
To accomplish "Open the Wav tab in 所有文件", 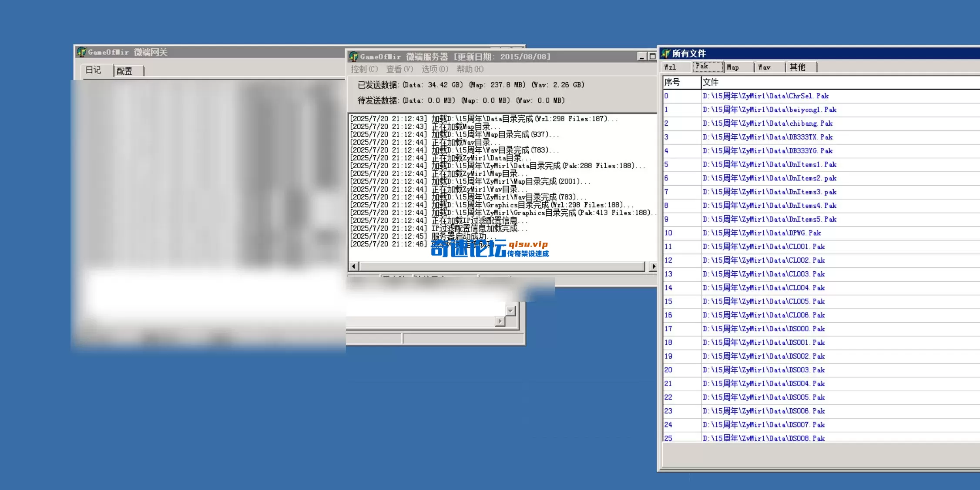I will pos(764,67).
